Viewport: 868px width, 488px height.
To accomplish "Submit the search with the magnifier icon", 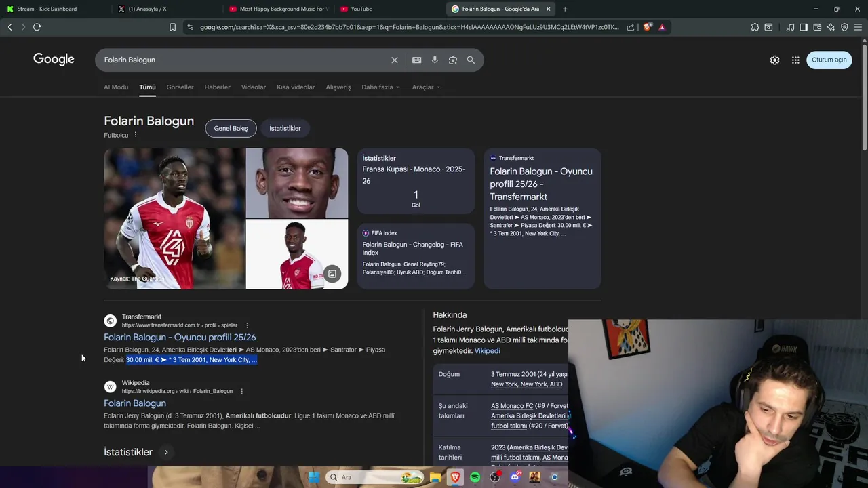I will pyautogui.click(x=471, y=60).
